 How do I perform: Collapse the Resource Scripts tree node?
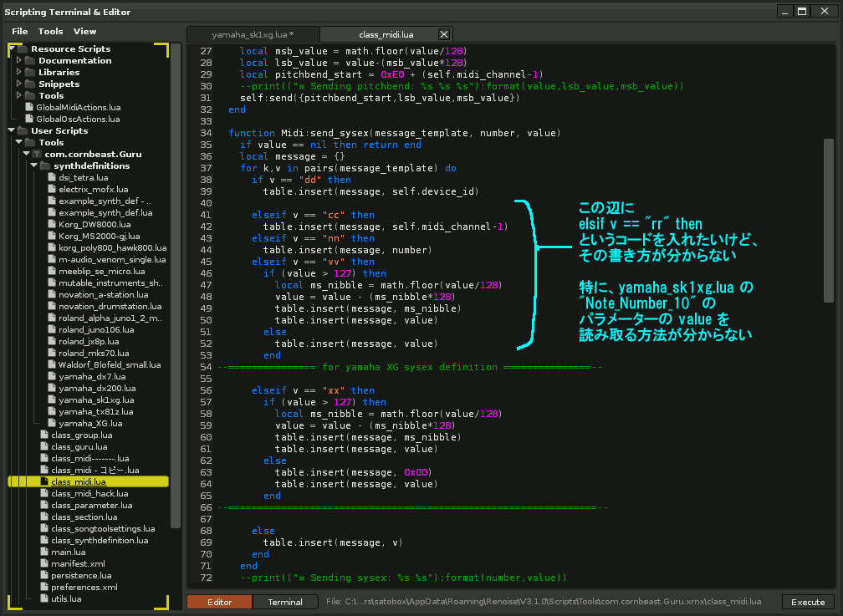(12, 49)
